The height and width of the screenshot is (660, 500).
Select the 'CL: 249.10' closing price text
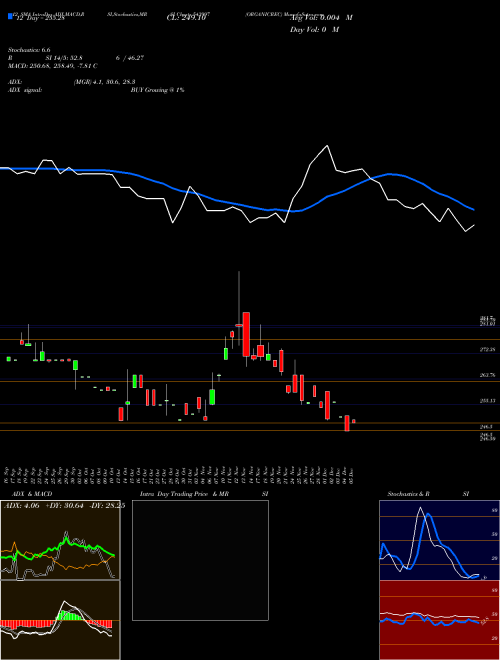[x=186, y=18]
